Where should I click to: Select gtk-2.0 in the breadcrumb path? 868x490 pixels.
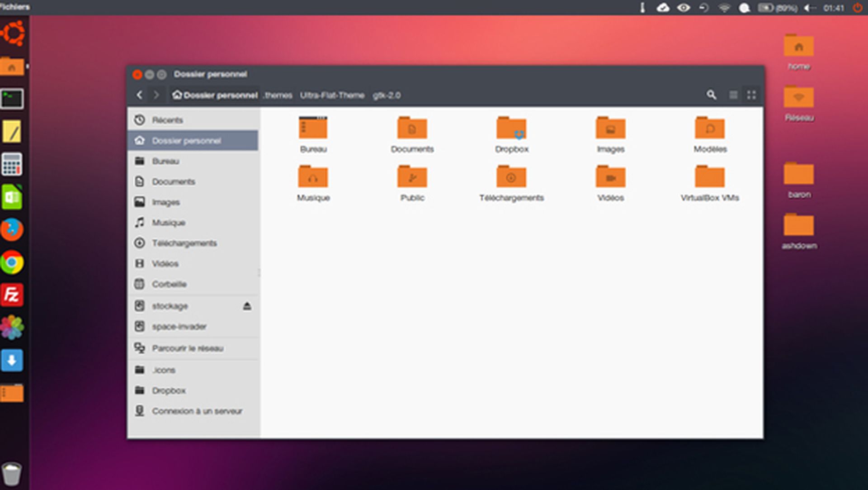pyautogui.click(x=387, y=95)
